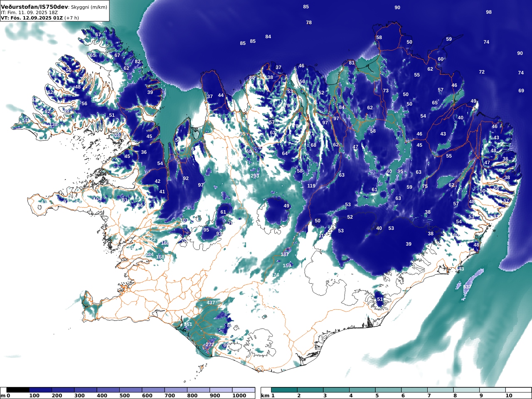Click the 'IT: Fim. 11. 09. 2025 18Z' line
Screen dimensions: 532x399
[x=29, y=12]
